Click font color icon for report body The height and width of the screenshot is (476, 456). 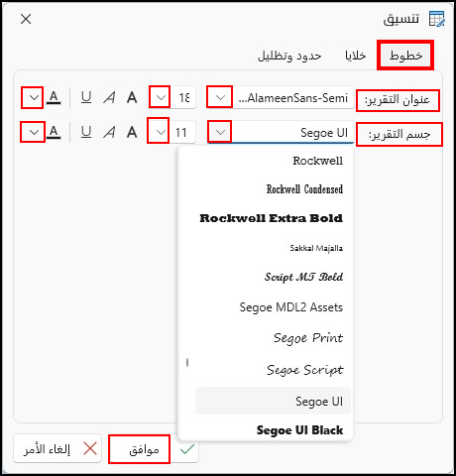[x=54, y=132]
